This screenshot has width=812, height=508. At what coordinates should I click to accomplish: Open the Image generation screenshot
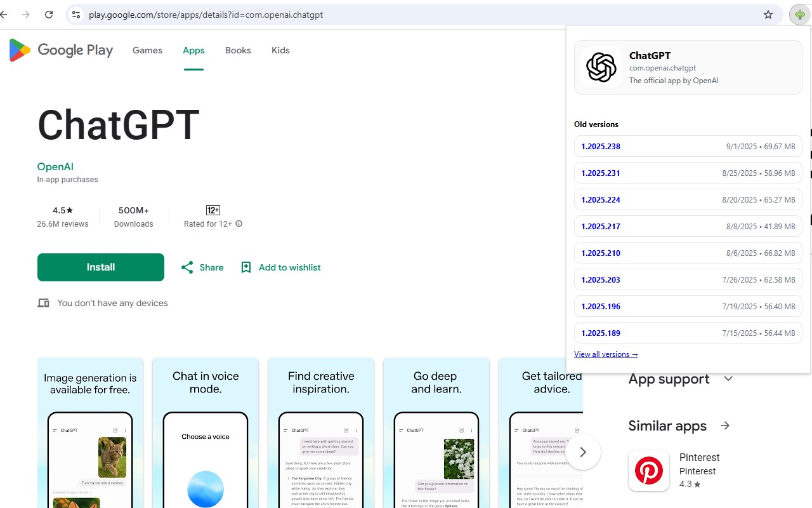point(90,433)
